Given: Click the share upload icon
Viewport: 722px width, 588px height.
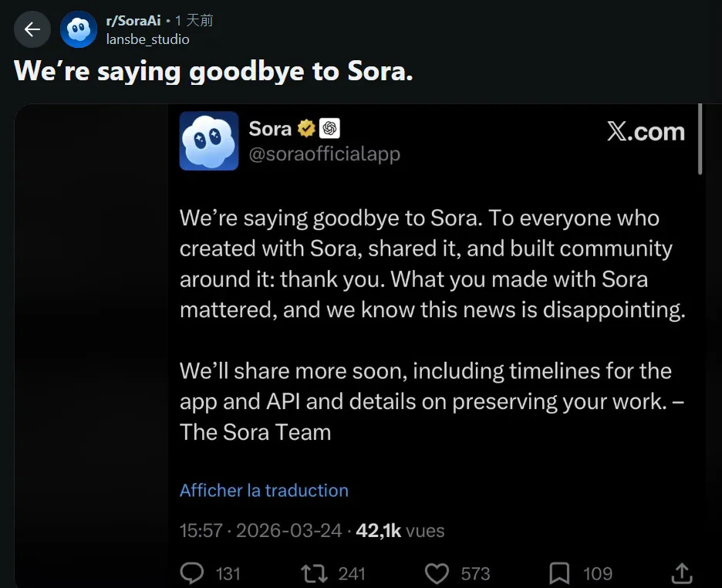Looking at the screenshot, I should [682, 573].
